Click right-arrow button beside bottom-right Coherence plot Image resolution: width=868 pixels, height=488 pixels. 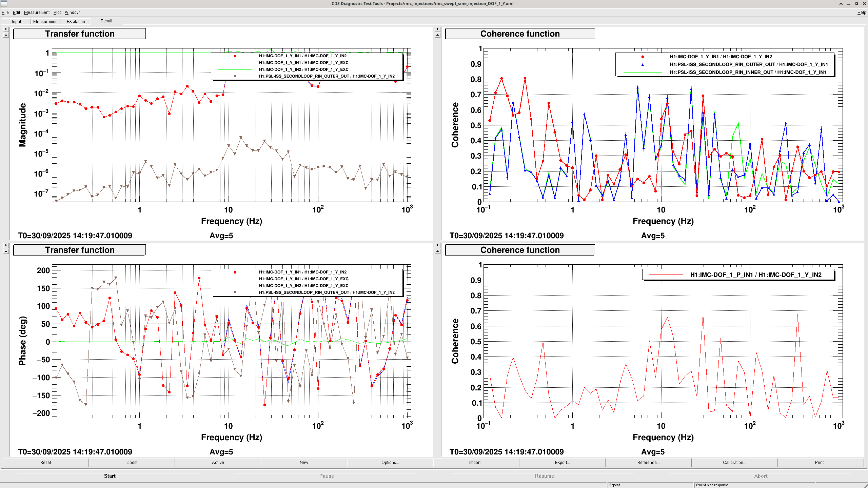coord(437,245)
